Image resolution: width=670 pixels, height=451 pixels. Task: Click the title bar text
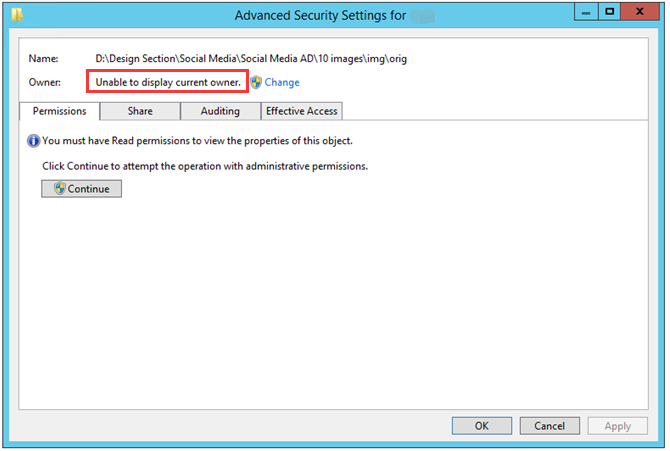(x=320, y=15)
